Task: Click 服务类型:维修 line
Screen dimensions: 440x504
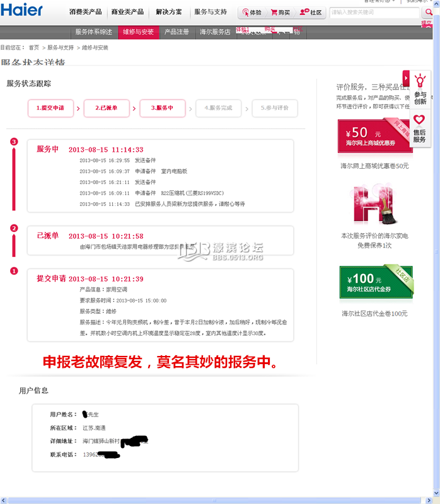Action: pos(98,311)
